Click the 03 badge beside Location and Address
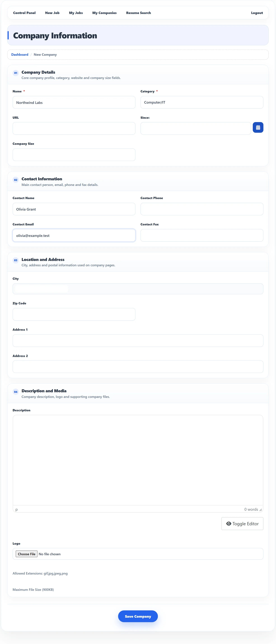The height and width of the screenshot is (644, 276). pyautogui.click(x=16, y=260)
